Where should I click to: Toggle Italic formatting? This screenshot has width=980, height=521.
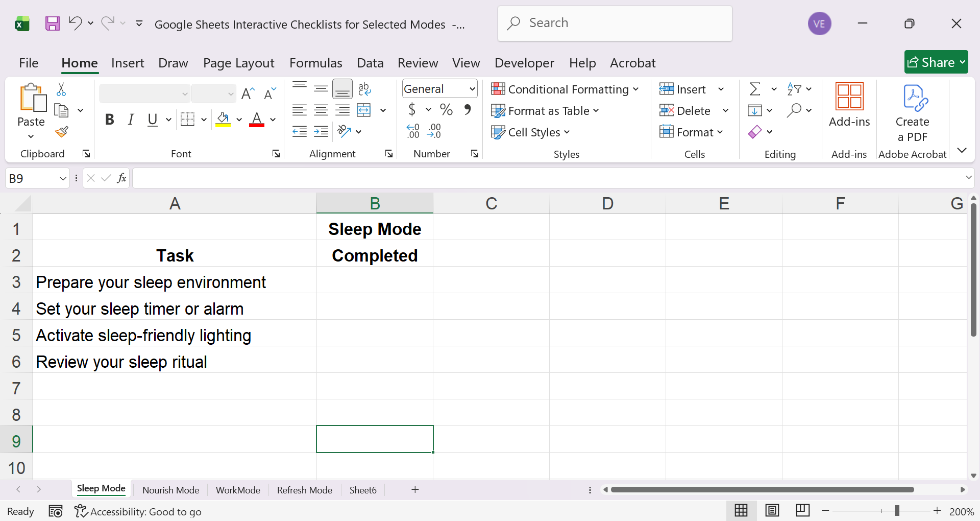pyautogui.click(x=131, y=120)
